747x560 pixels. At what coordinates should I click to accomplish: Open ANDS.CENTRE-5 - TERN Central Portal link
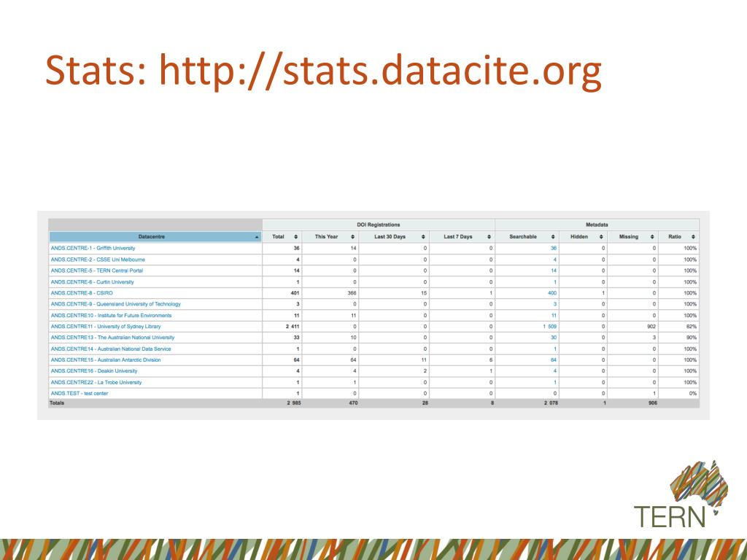(97, 271)
